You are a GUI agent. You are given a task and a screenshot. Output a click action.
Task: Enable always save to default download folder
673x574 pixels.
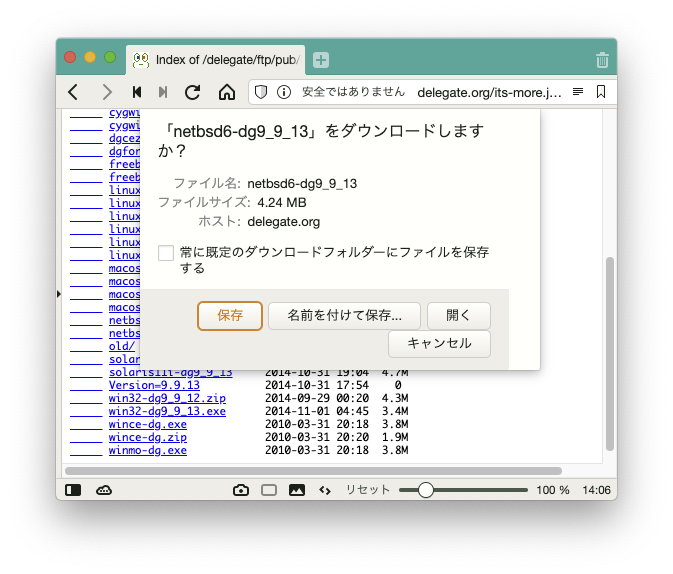[x=166, y=253]
